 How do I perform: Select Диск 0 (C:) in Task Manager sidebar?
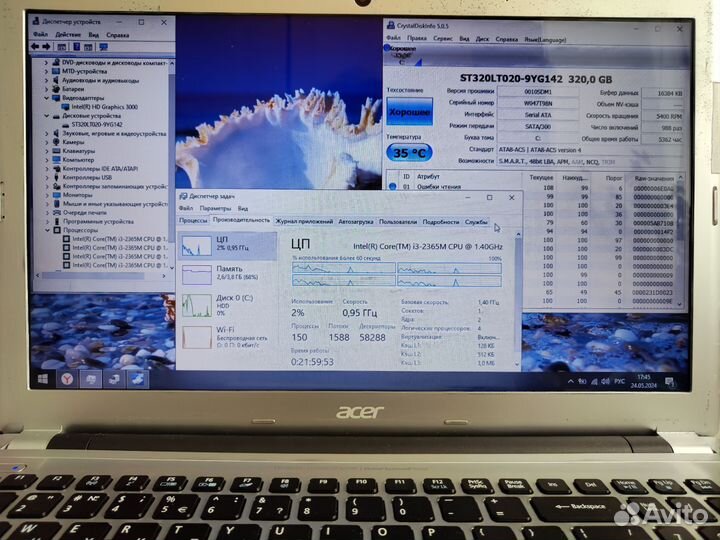click(x=228, y=305)
